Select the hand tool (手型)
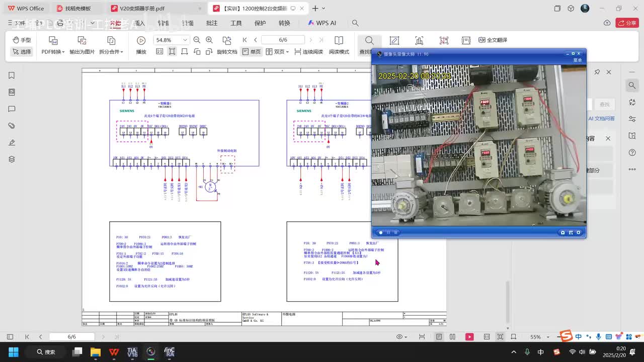Screen dimensions: 644x362 22,40
